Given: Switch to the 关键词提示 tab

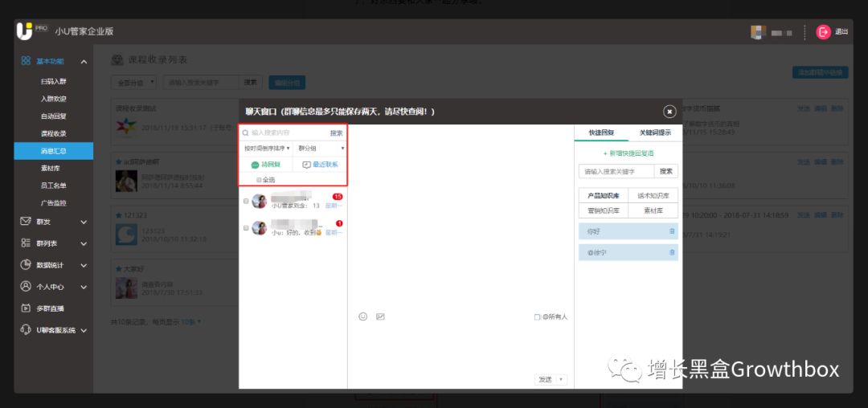Looking at the screenshot, I should tap(655, 133).
